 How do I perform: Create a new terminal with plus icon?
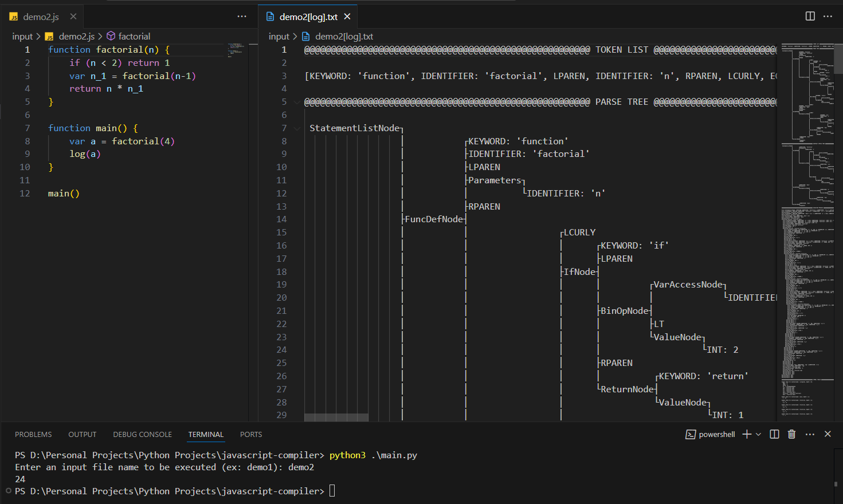747,434
